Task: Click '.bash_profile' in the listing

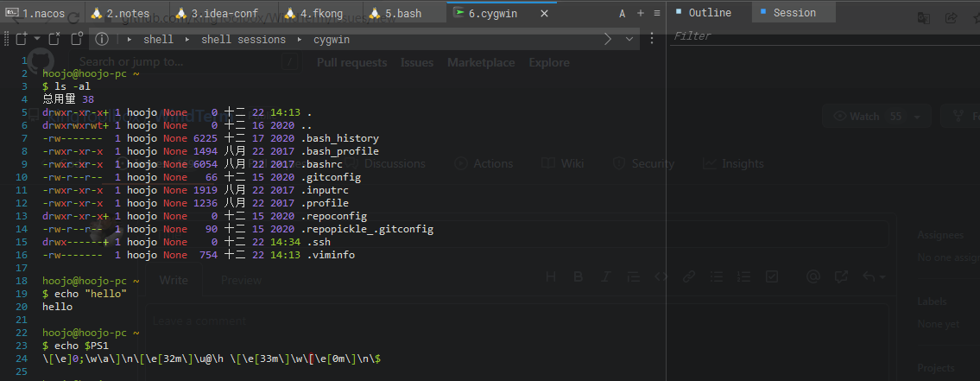Action: click(x=339, y=151)
